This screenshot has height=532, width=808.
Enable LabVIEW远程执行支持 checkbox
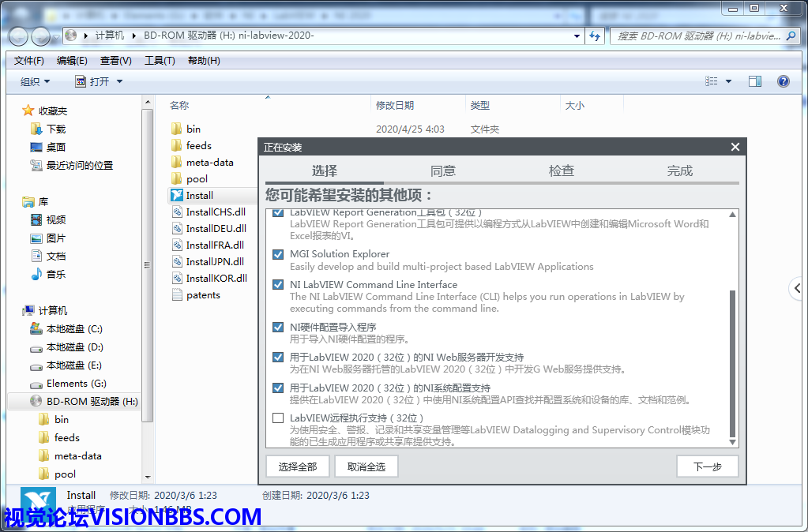click(x=277, y=418)
